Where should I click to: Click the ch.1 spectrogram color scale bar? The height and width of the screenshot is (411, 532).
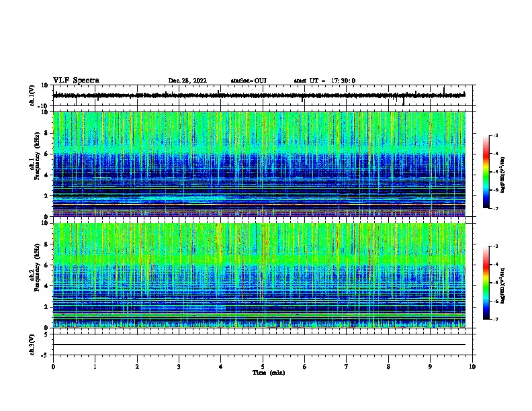click(486, 172)
